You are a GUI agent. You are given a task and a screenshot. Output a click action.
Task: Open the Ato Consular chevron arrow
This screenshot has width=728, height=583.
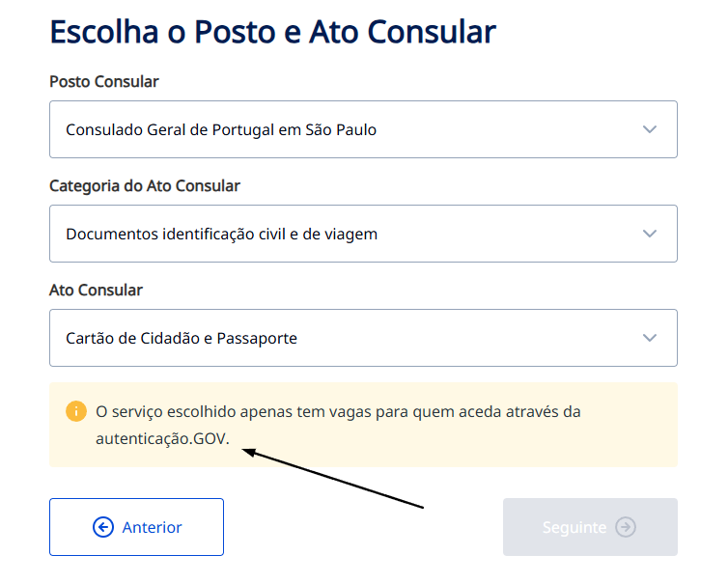point(650,338)
